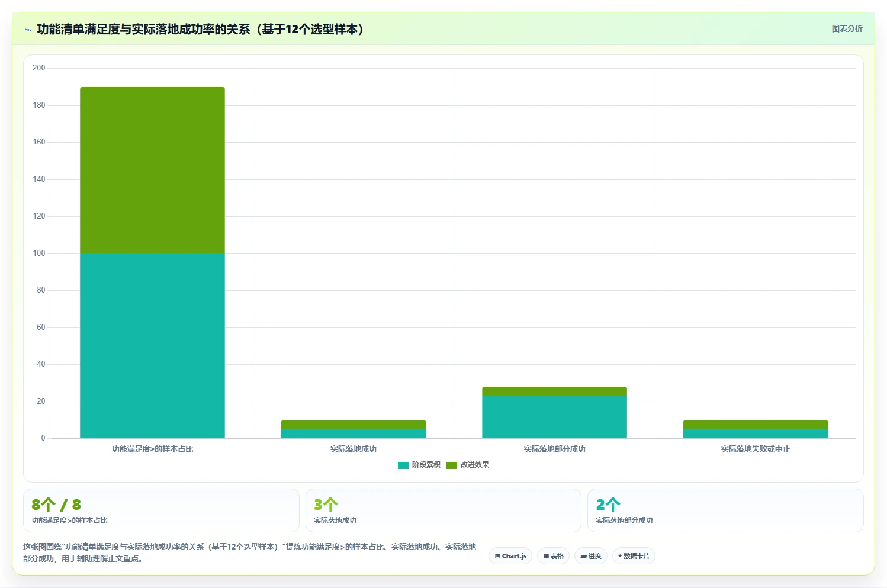Click the Chart.js tag

tap(510, 556)
